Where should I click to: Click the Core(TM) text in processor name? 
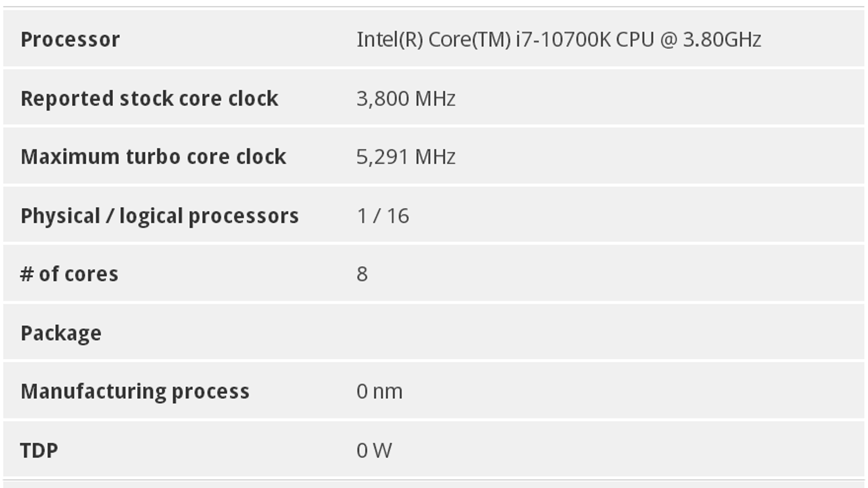pos(469,40)
